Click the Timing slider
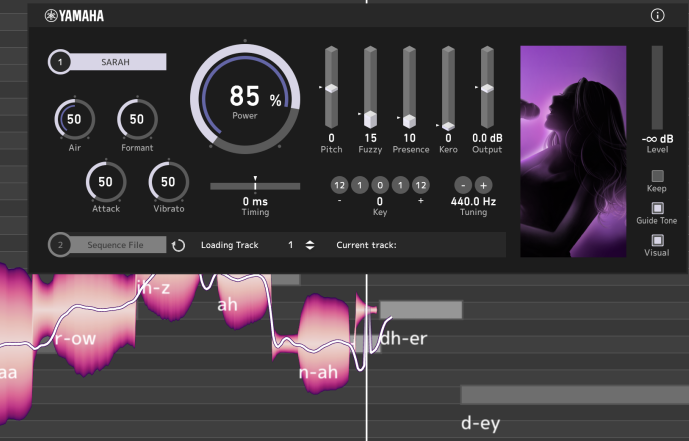This screenshot has width=689, height=441. 255,185
